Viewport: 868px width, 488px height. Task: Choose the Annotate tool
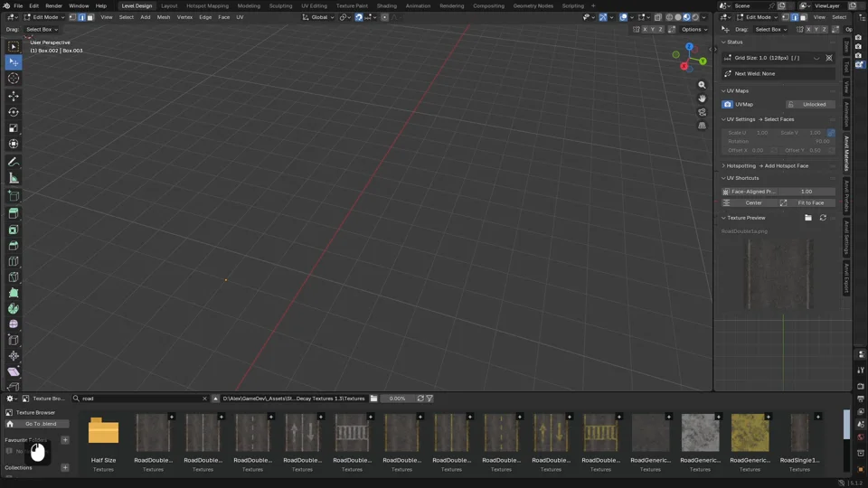coord(14,162)
